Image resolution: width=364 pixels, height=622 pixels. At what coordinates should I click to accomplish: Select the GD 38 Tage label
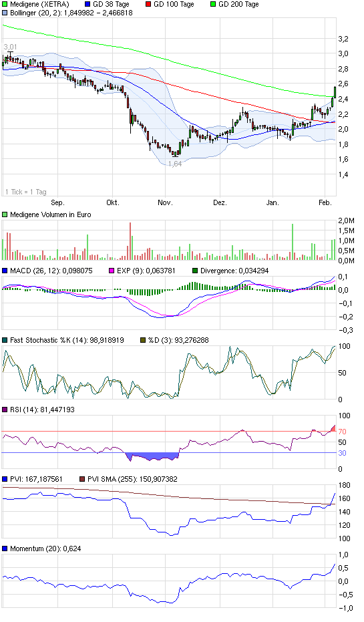[x=111, y=5]
